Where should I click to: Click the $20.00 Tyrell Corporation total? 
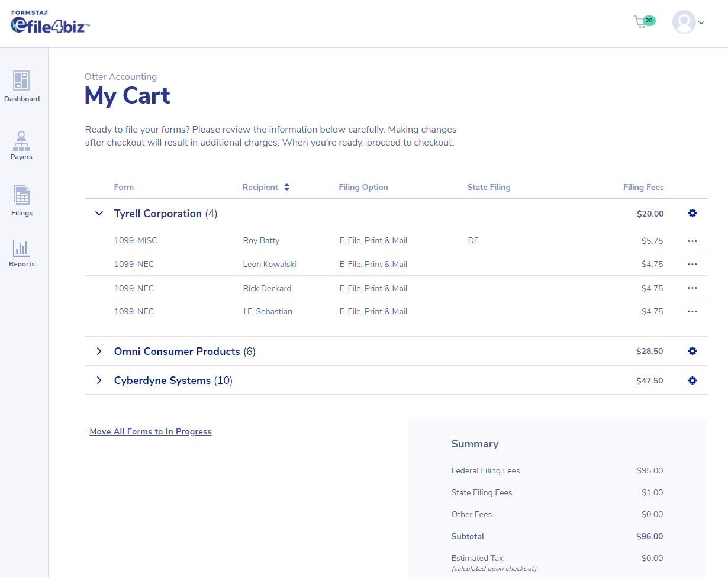tap(650, 214)
